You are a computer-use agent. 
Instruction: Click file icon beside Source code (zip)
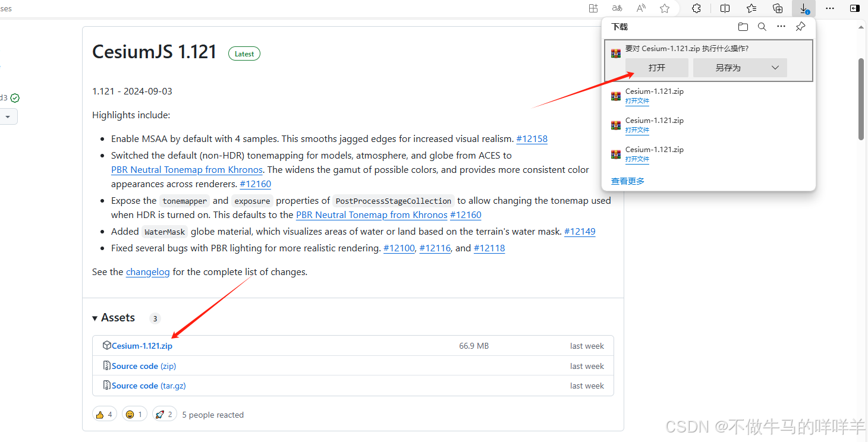(107, 365)
